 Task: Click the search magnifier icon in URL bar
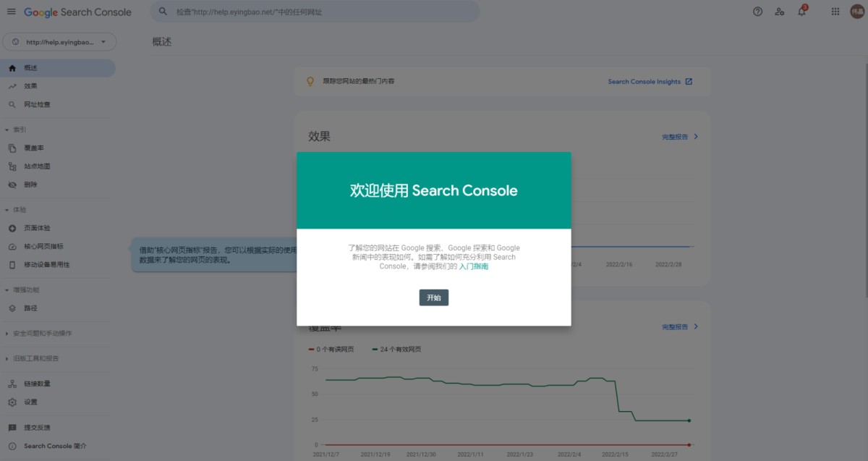pyautogui.click(x=163, y=12)
